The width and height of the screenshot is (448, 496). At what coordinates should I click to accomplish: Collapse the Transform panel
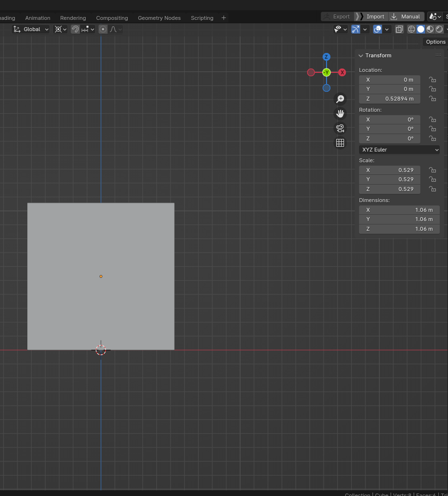361,55
